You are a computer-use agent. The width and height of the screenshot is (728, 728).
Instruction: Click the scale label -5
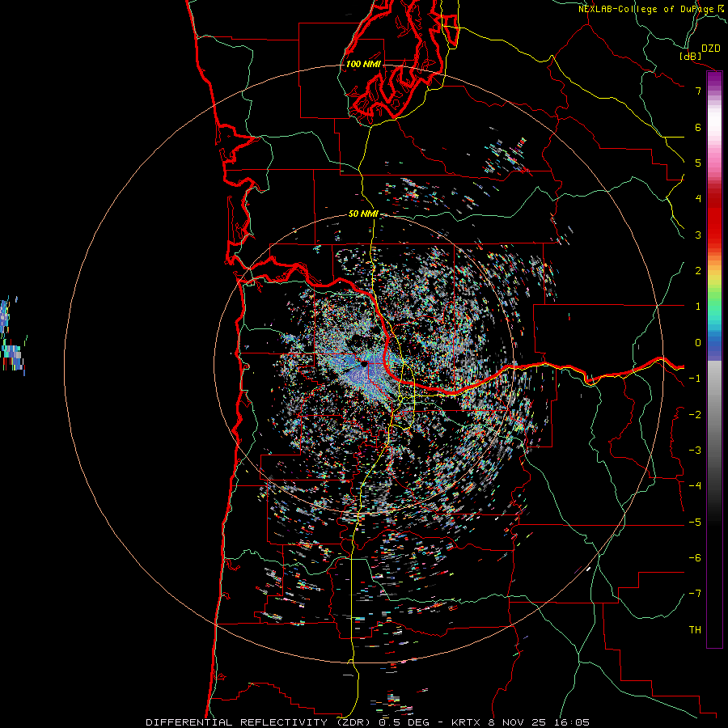point(695,522)
